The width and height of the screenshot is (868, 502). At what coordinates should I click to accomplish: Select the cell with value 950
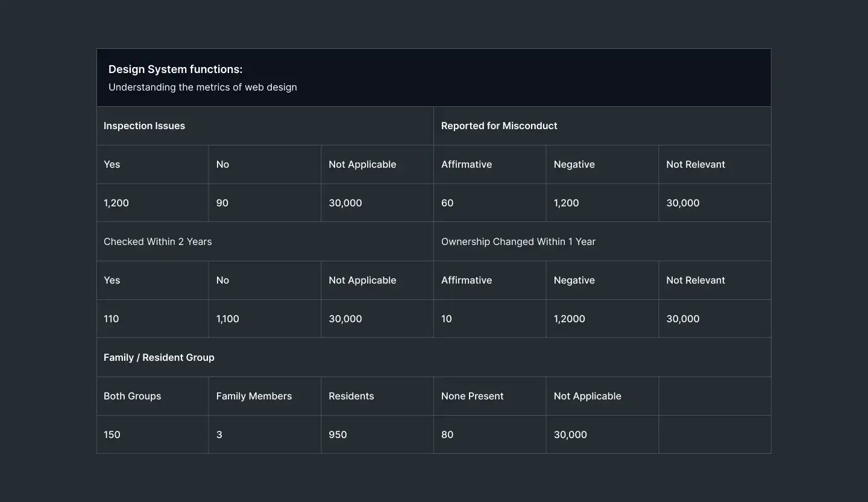(338, 435)
